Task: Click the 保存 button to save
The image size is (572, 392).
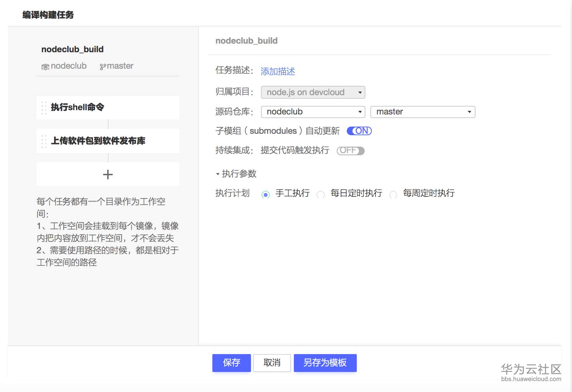Action: coord(231,363)
